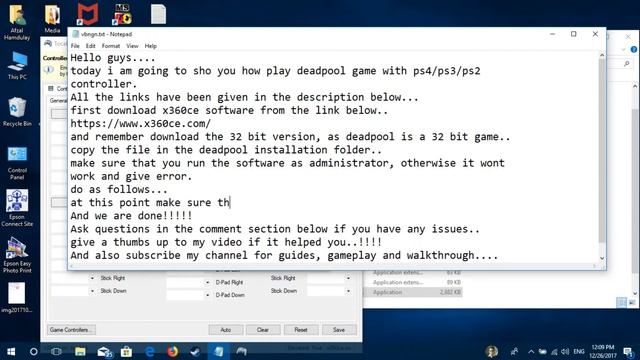
Task: Open Steam from the taskbar
Action: pyautogui.click(x=196, y=351)
